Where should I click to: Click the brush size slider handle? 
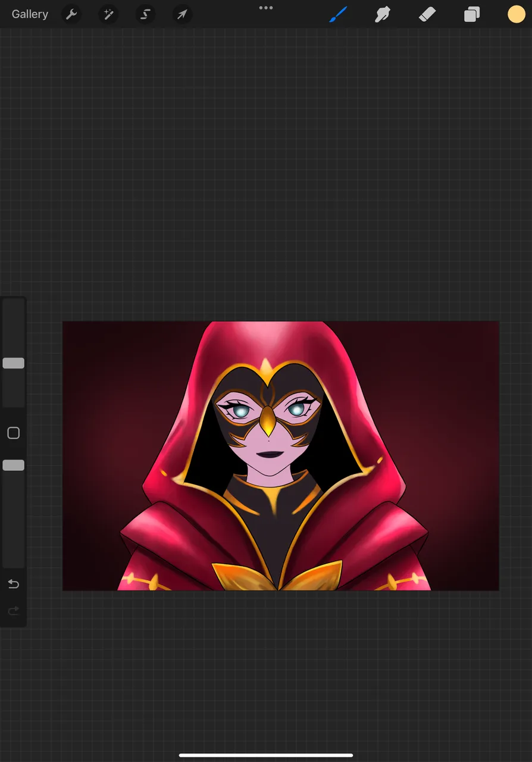[13, 363]
